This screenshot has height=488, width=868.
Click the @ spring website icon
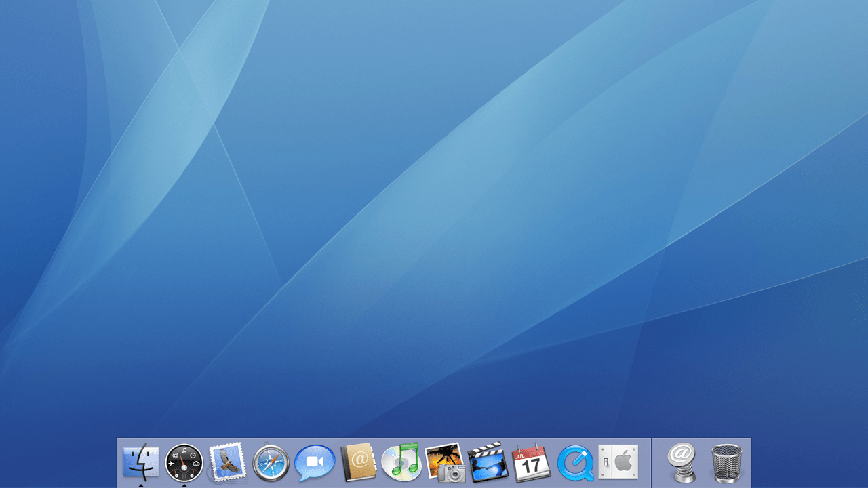[682, 463]
